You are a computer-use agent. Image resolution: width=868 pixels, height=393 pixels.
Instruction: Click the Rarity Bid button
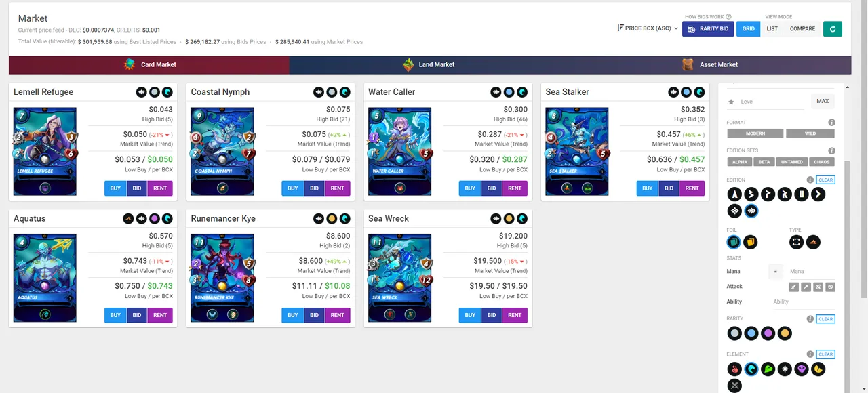[x=708, y=28]
